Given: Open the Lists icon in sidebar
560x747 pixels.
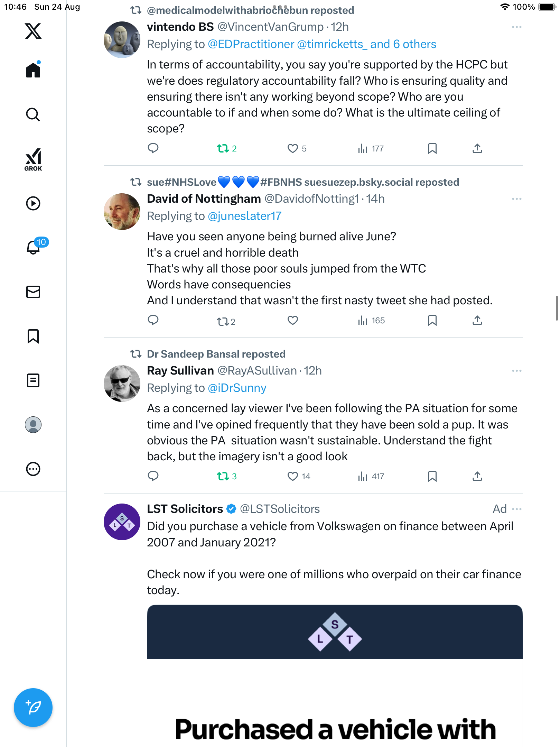Looking at the screenshot, I should [33, 380].
